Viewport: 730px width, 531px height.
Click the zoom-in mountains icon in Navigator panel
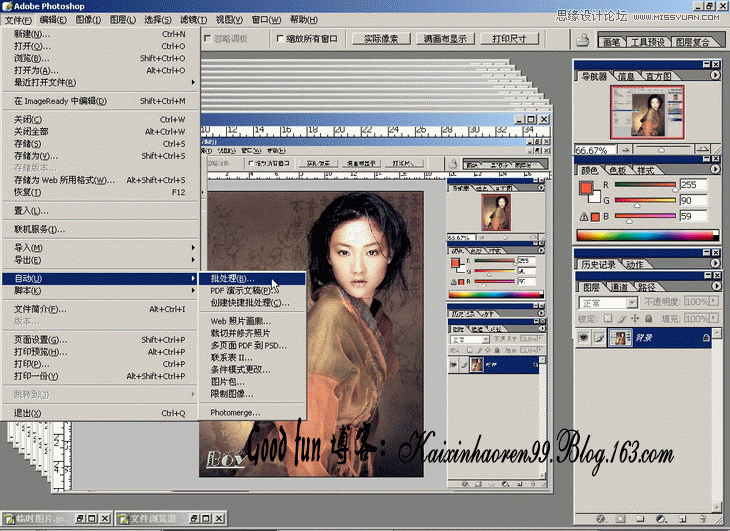702,149
